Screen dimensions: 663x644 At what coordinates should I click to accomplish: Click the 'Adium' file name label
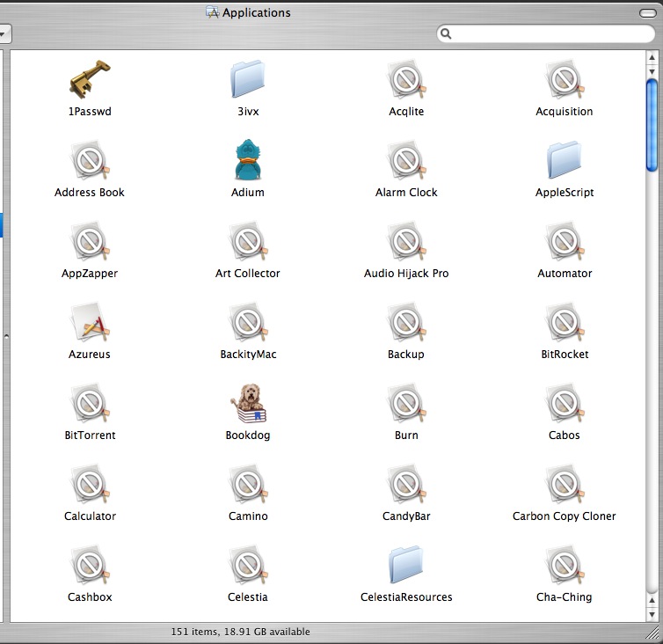pos(248,193)
